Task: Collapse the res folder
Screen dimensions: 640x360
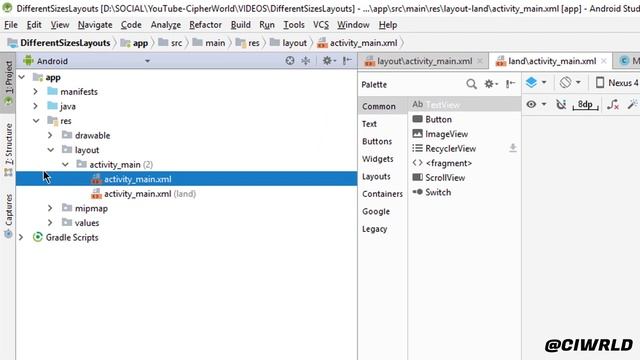Action: 36,121
